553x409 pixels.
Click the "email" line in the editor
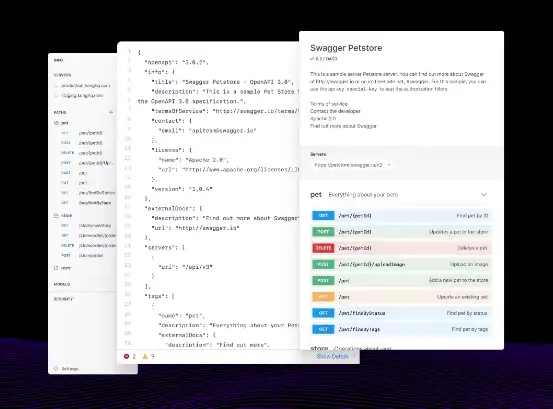pos(207,130)
